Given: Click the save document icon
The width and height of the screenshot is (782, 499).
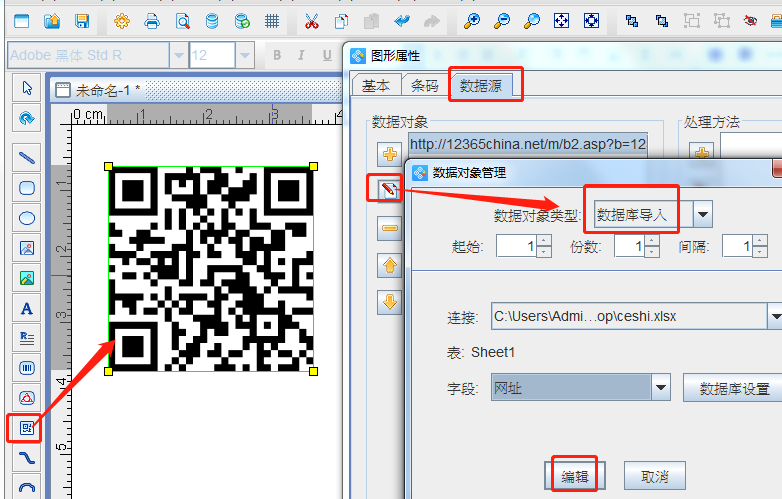Looking at the screenshot, I should point(82,20).
